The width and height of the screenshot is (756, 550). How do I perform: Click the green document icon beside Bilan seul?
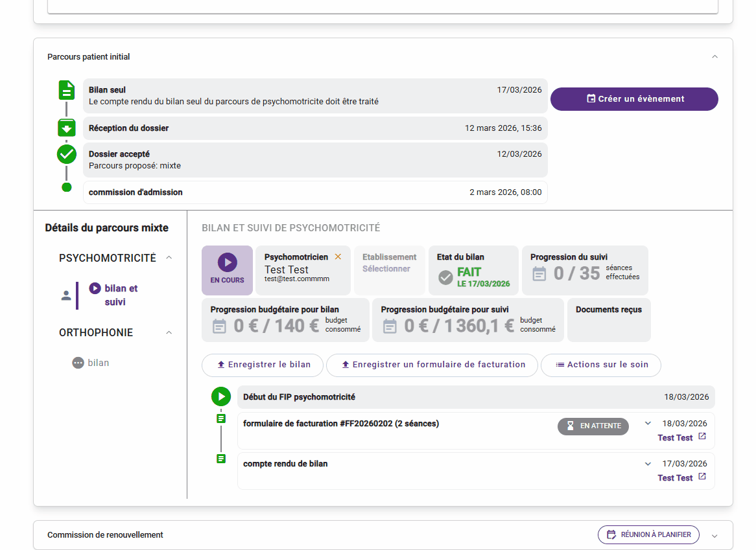click(x=67, y=90)
